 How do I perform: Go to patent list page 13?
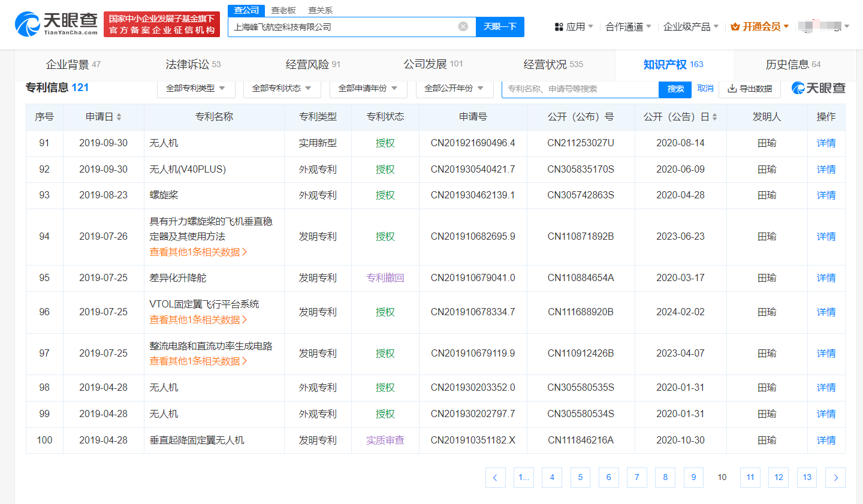807,478
